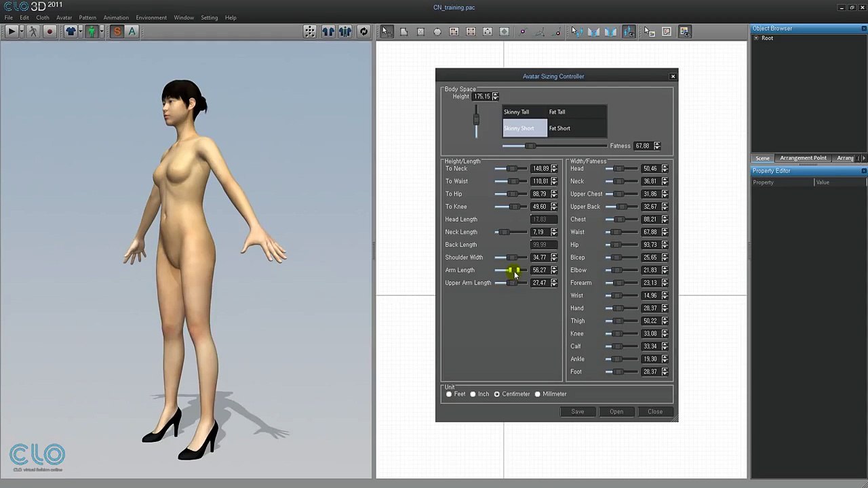Close the Avatar Sizing Controller dialog

(673, 77)
